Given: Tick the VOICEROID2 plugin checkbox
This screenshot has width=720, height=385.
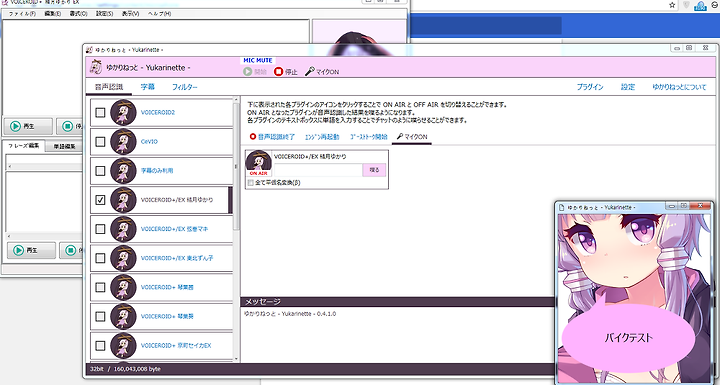Looking at the screenshot, I should [100, 113].
